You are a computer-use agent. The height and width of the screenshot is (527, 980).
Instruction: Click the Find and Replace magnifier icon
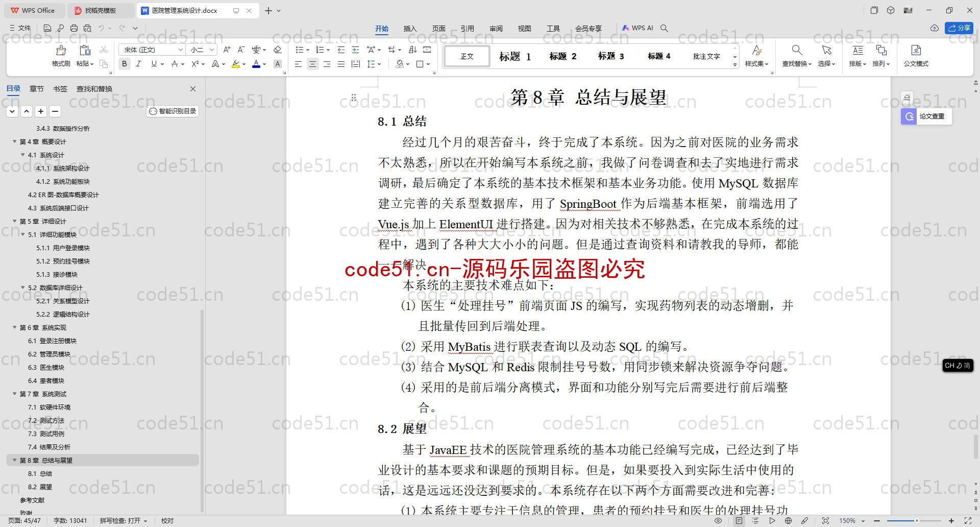[796, 50]
